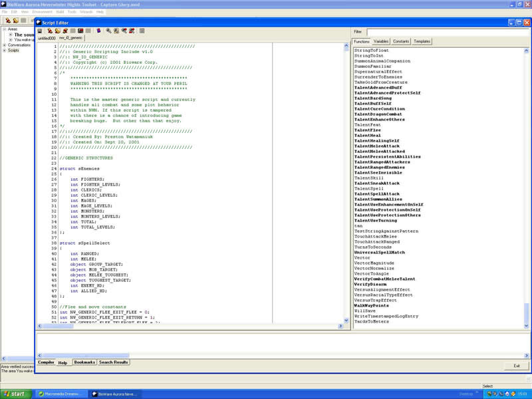Screen dimensions: 532x399
Task: Select the Areas tree item
Action: (x=13, y=29)
